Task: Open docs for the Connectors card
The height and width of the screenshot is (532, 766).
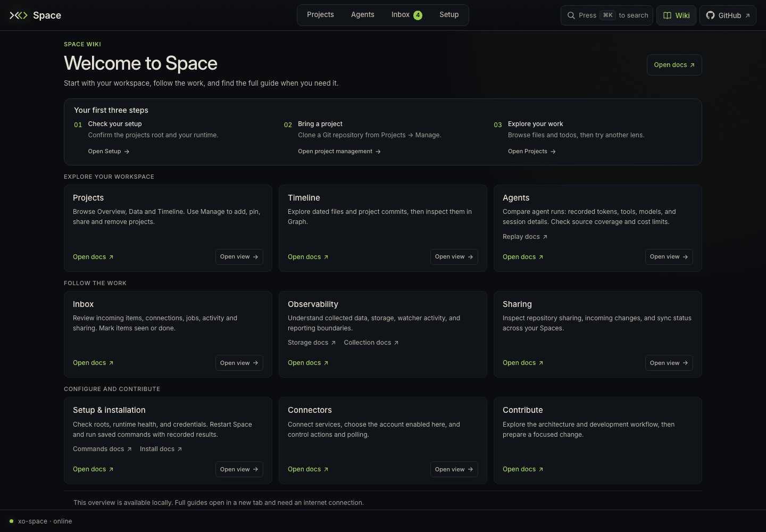Action: click(x=308, y=469)
